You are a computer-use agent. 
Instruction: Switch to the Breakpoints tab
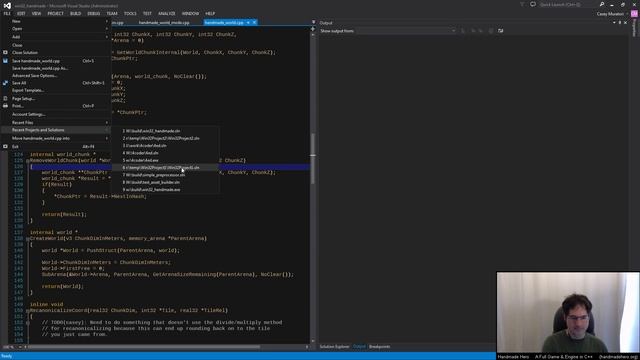(380, 347)
